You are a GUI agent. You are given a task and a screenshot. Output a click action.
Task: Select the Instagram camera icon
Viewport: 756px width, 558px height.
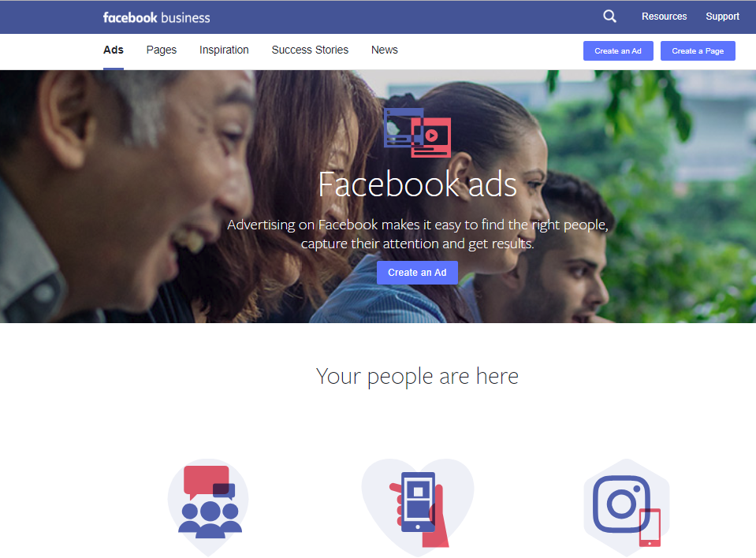pyautogui.click(x=626, y=507)
